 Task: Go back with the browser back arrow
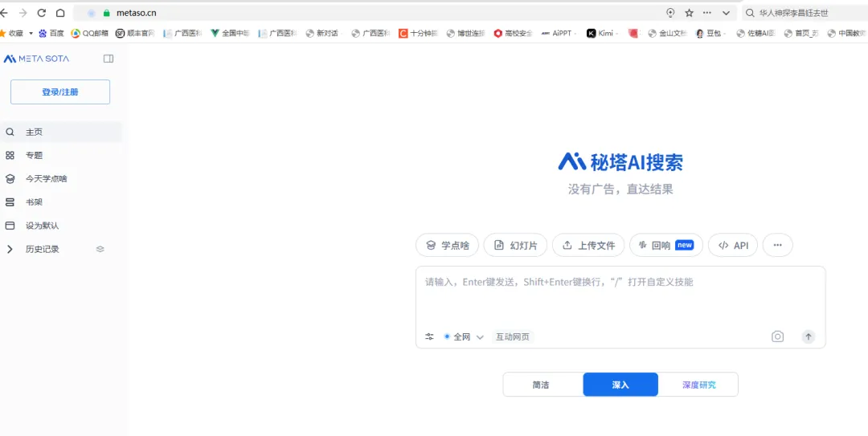tap(4, 13)
